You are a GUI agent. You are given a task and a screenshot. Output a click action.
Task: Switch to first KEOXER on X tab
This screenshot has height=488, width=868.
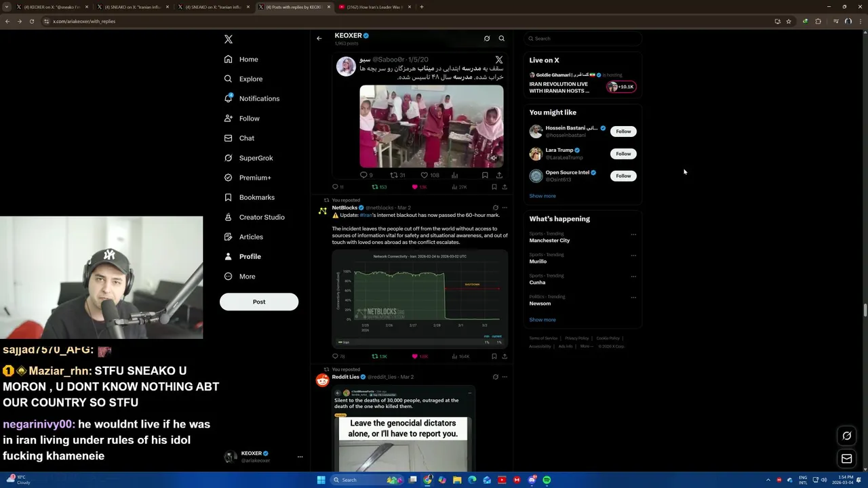(x=52, y=7)
